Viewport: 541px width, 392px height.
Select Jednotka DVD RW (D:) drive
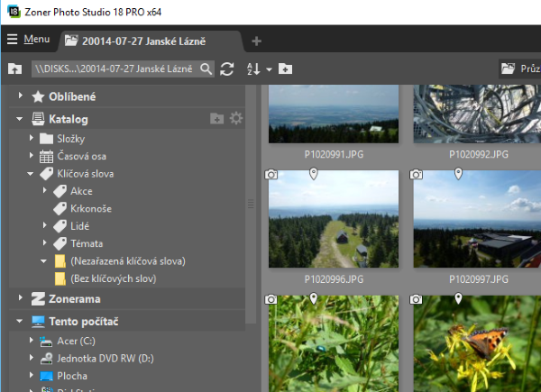click(x=105, y=359)
